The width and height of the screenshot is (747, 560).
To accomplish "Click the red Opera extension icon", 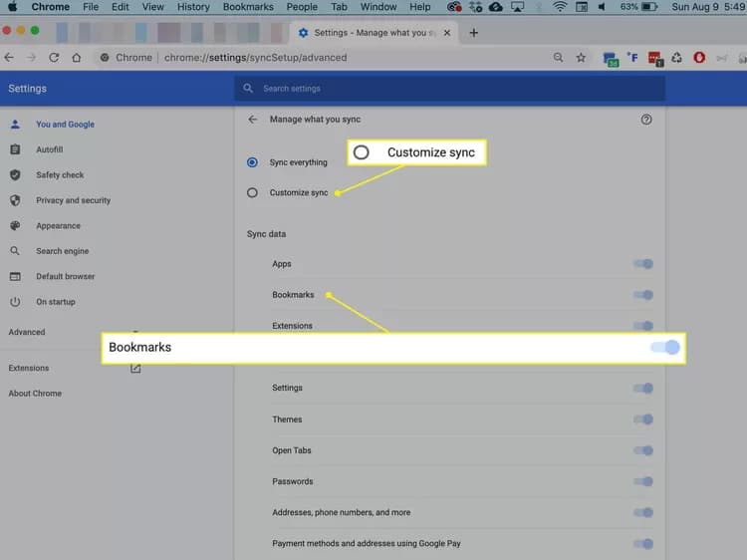I will tap(699, 58).
